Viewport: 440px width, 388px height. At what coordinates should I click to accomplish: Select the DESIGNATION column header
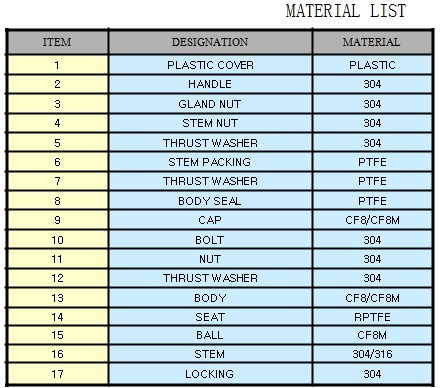pyautogui.click(x=210, y=42)
